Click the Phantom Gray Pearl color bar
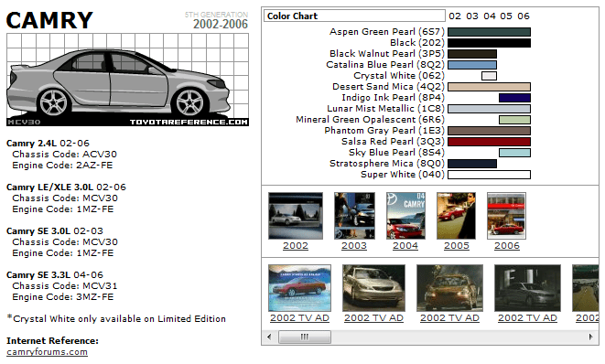The height and width of the screenshot is (364, 605). point(490,131)
